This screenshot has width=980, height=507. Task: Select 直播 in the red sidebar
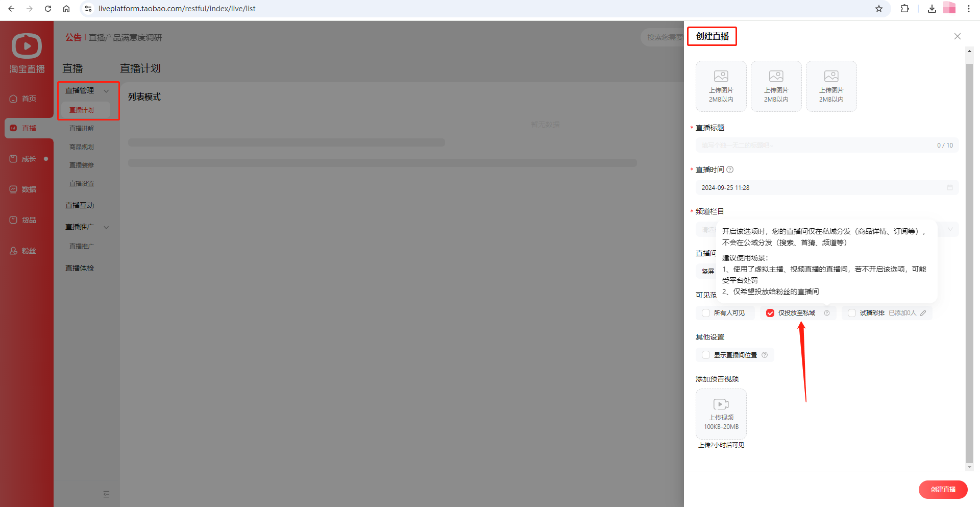click(29, 128)
